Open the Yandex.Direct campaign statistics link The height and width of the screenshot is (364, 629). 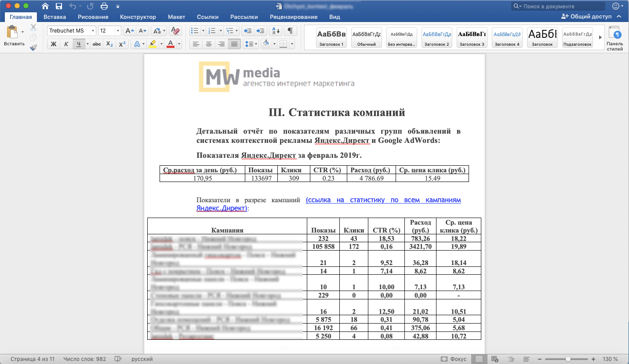click(x=383, y=200)
